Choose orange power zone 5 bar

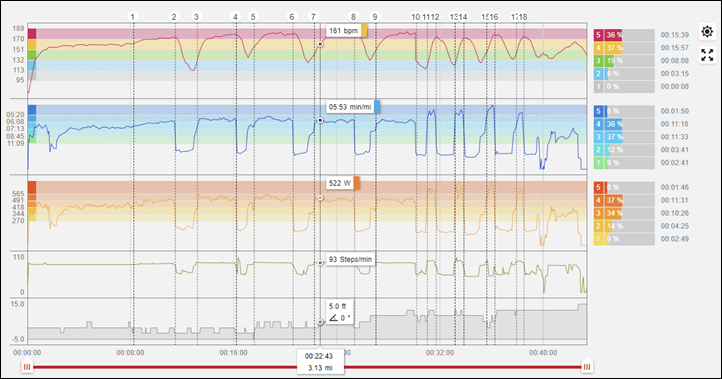coord(624,187)
